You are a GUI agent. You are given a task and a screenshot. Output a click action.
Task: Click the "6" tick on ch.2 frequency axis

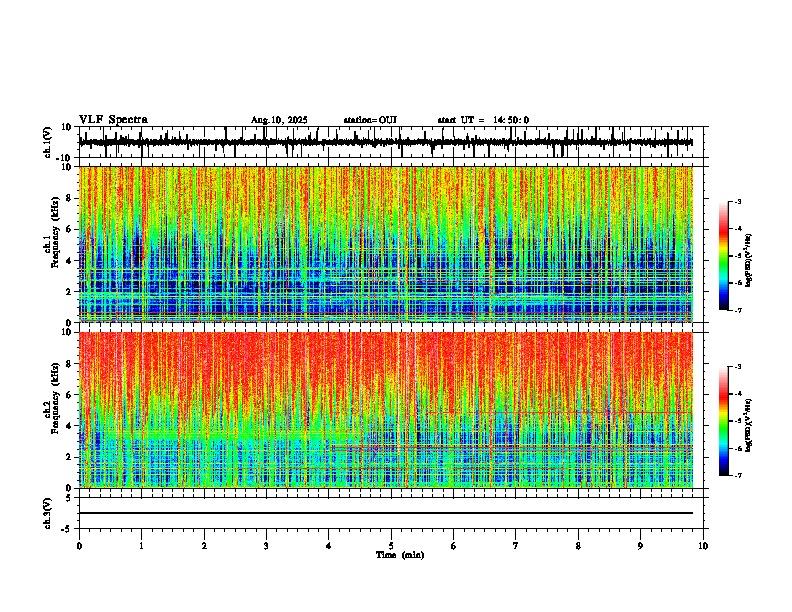70,395
